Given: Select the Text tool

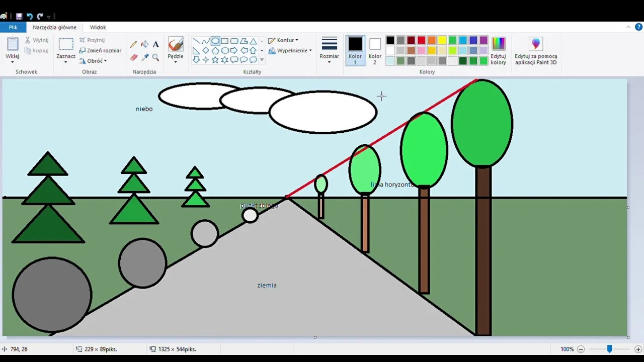Looking at the screenshot, I should tap(155, 44).
